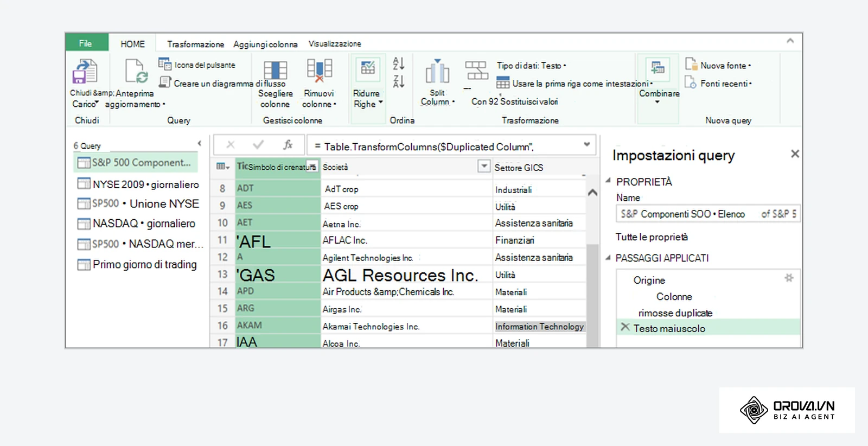Click the Split Column icon

(437, 72)
